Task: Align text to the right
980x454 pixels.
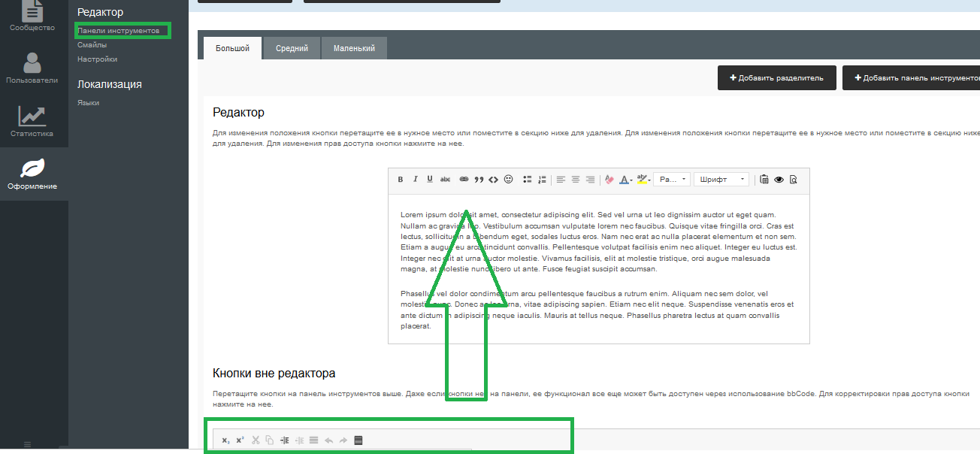Action: (x=590, y=180)
